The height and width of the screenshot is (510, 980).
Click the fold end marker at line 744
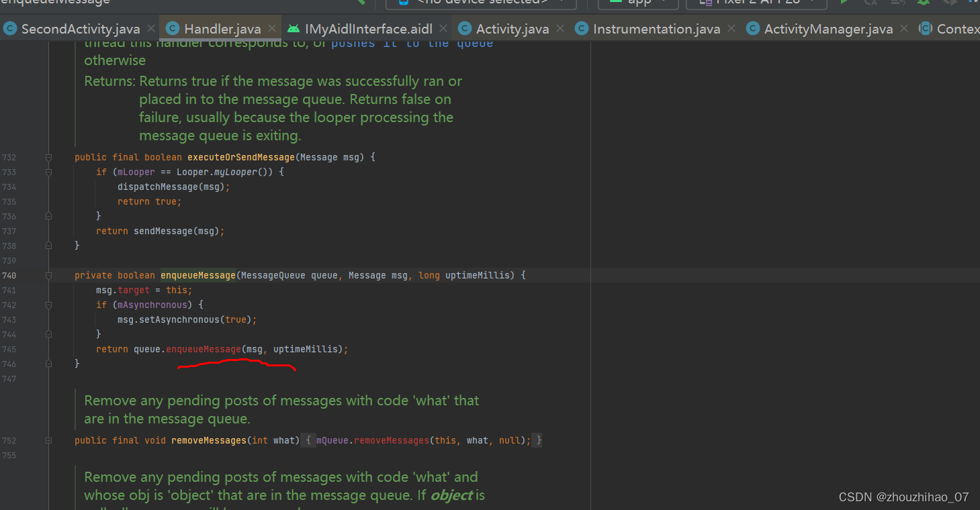pos(48,334)
